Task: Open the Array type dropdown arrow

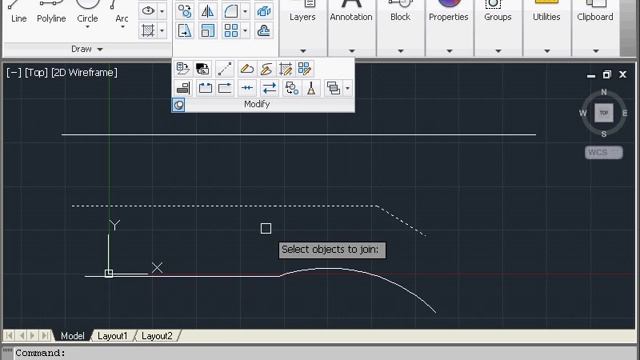Action: 245,31
